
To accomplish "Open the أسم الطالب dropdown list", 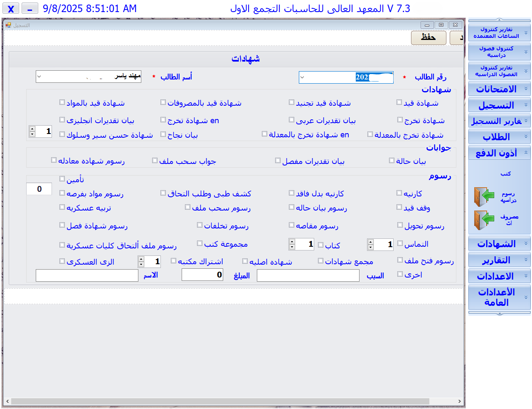I will [x=40, y=77].
